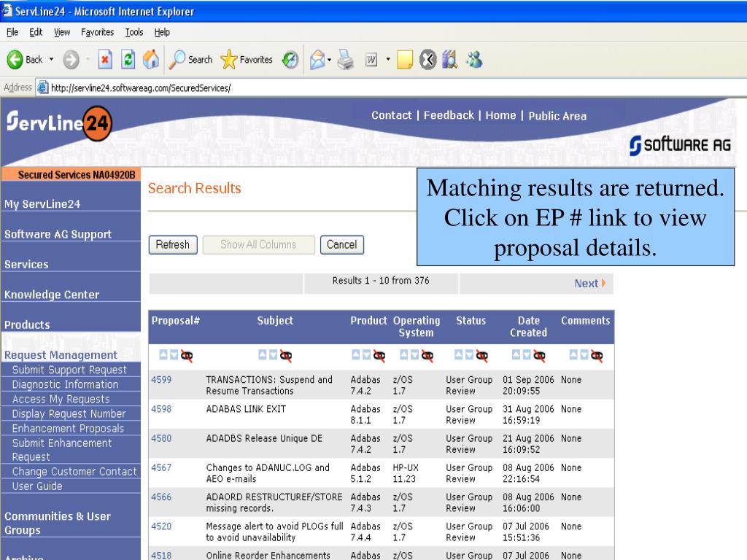Click the Refresh button

click(x=172, y=245)
